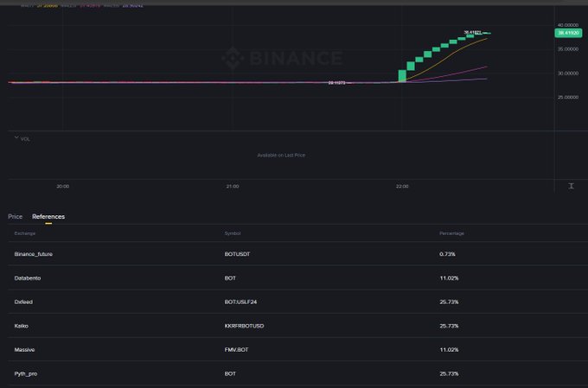Click the Exchange column header
Screen dimensions: 588x388
[x=25, y=233]
